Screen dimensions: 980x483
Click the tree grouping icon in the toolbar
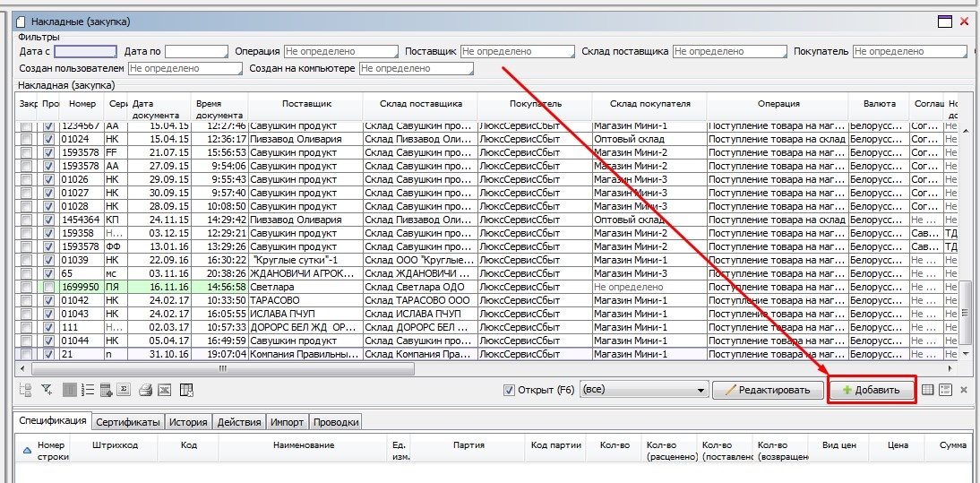point(25,390)
